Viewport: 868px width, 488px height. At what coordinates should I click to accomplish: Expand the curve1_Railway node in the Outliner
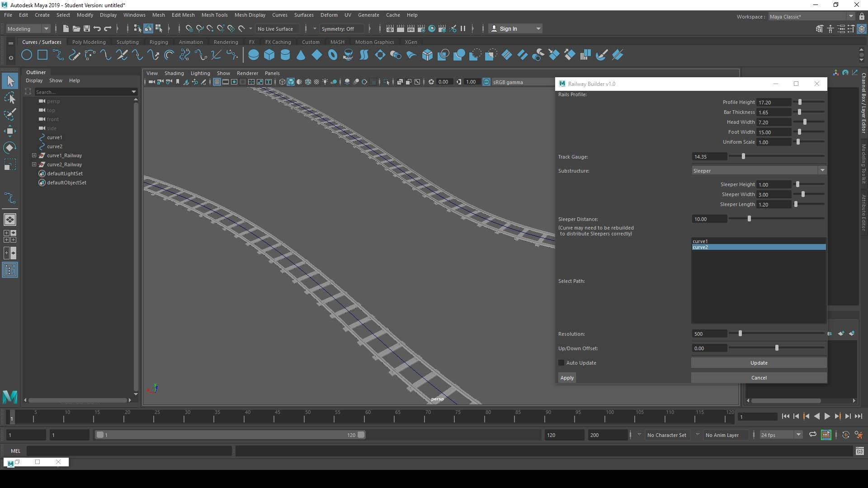click(x=33, y=155)
